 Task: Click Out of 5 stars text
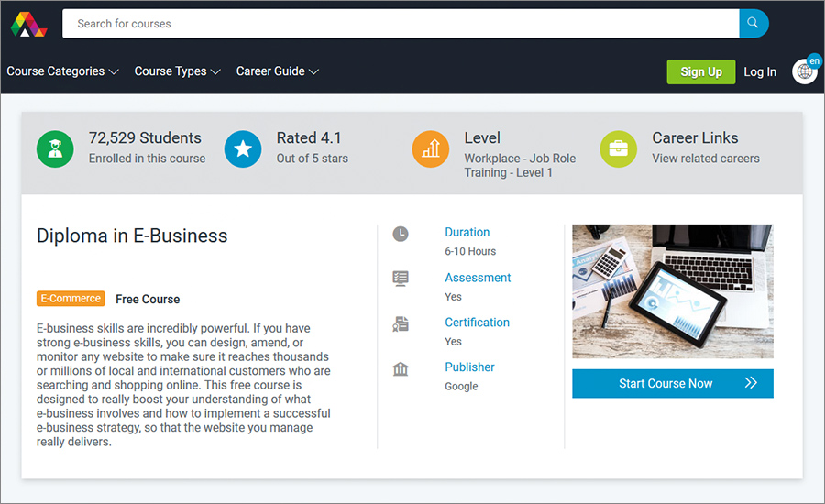(x=312, y=159)
